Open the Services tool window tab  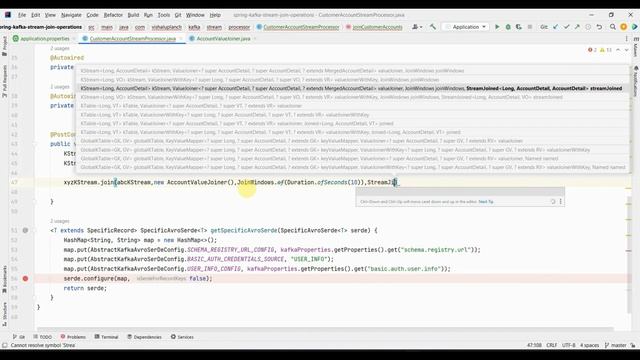tap(182, 337)
